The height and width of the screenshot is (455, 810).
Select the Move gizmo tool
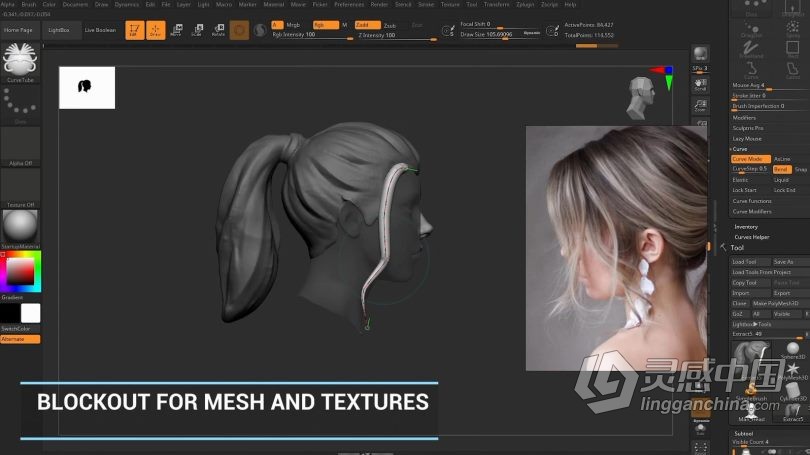tap(176, 30)
